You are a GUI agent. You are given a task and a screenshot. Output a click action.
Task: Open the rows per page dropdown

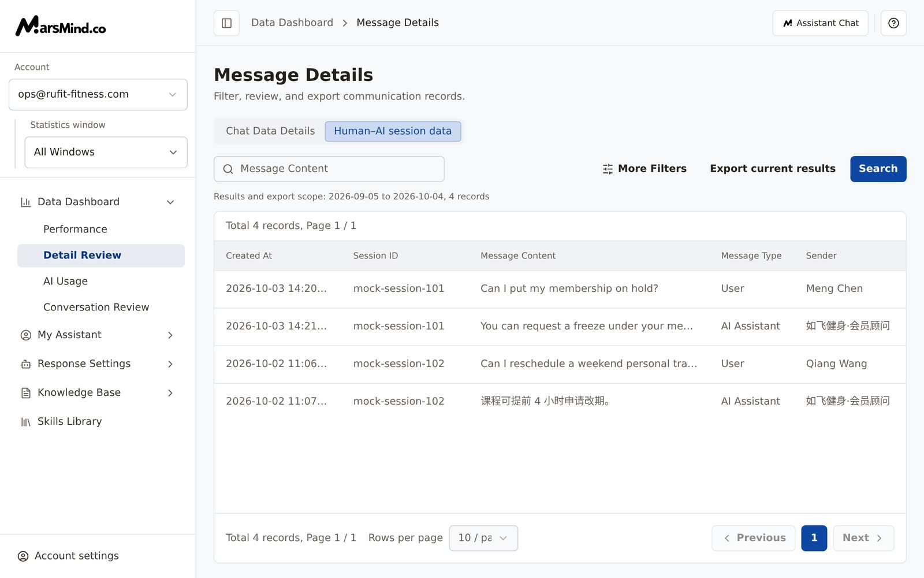[483, 538]
